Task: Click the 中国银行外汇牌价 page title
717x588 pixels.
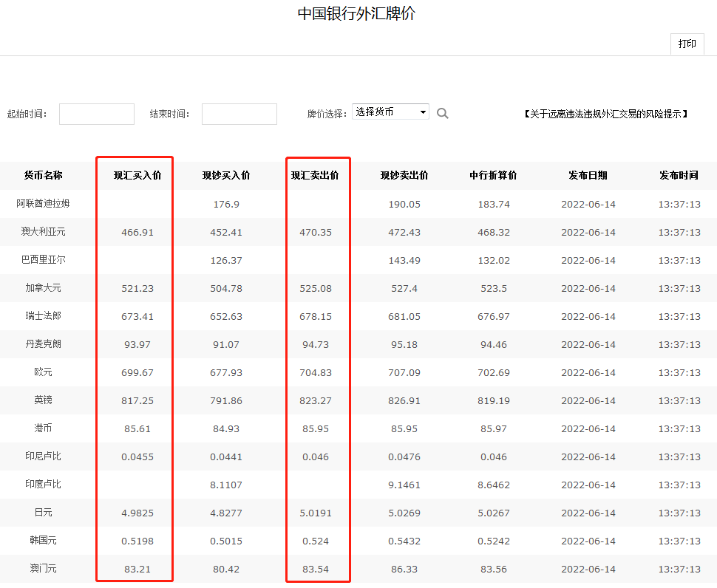Action: coord(356,14)
